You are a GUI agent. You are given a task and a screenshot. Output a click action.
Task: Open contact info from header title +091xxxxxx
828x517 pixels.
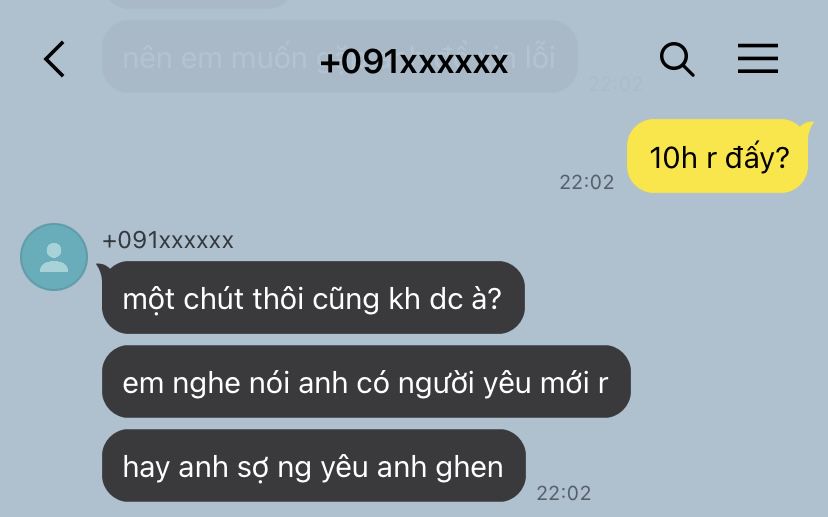(413, 62)
